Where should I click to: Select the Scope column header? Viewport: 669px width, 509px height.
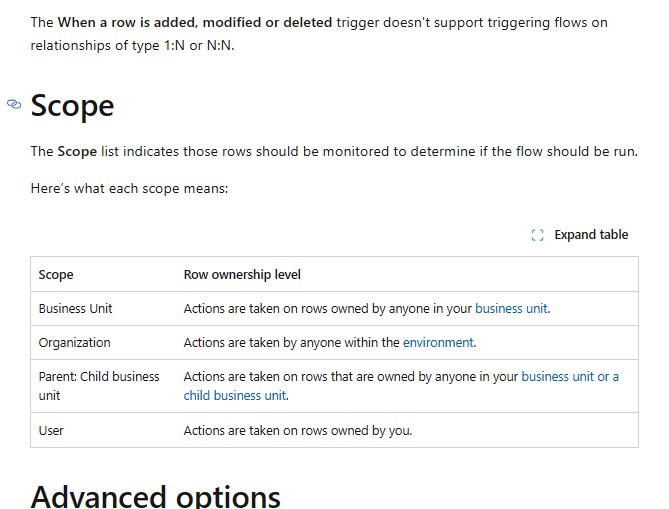pyautogui.click(x=56, y=274)
